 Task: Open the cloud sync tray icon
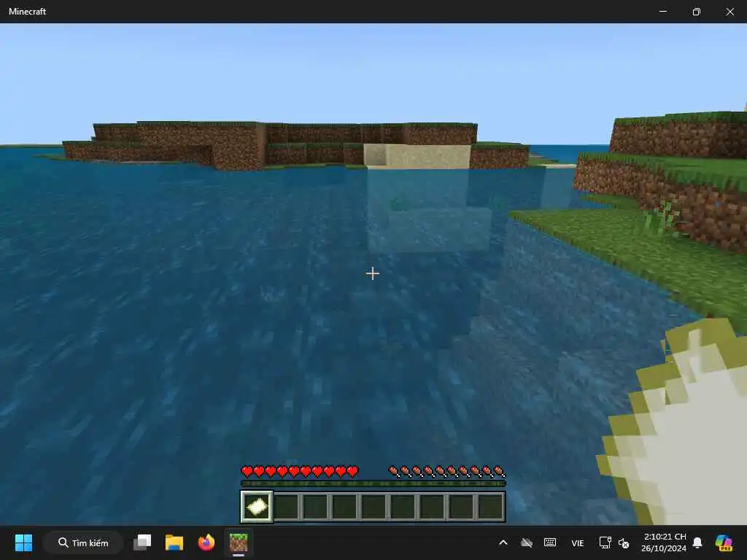click(x=527, y=542)
